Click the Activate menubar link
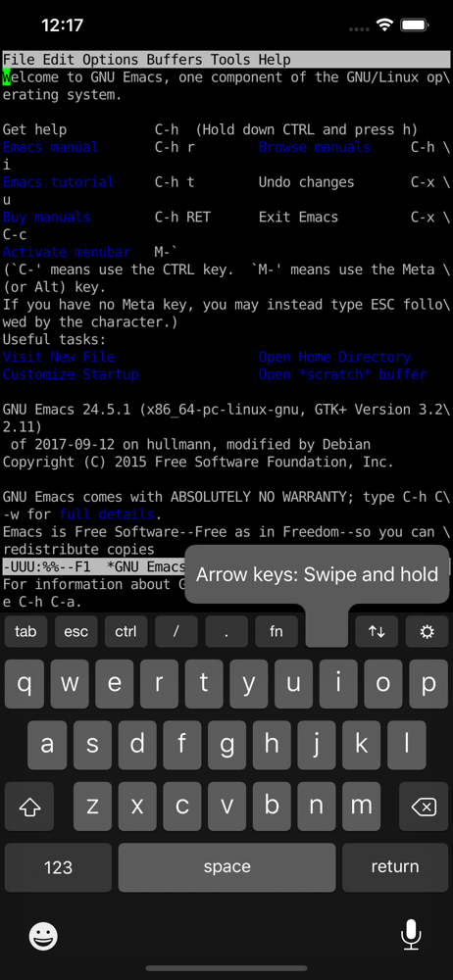Image resolution: width=453 pixels, height=980 pixels. [67, 253]
